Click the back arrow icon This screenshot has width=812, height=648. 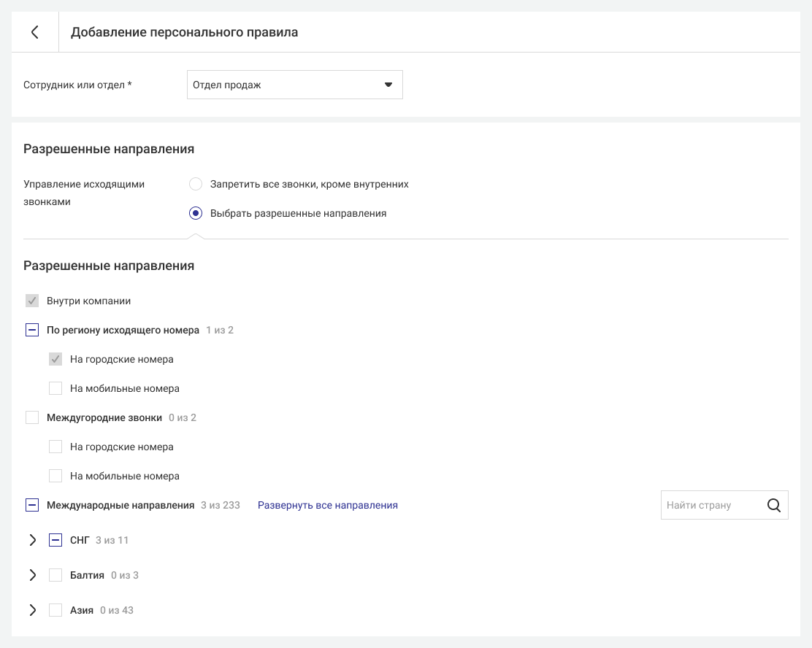click(34, 32)
